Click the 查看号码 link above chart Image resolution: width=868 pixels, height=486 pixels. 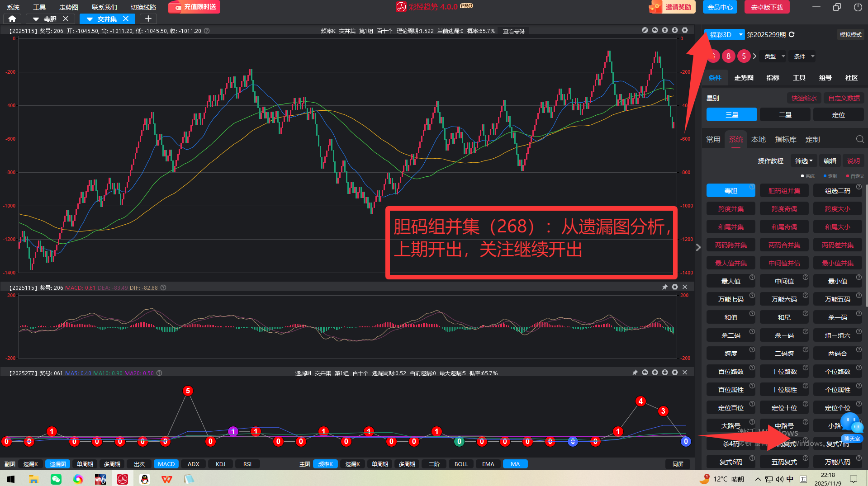[x=513, y=31]
